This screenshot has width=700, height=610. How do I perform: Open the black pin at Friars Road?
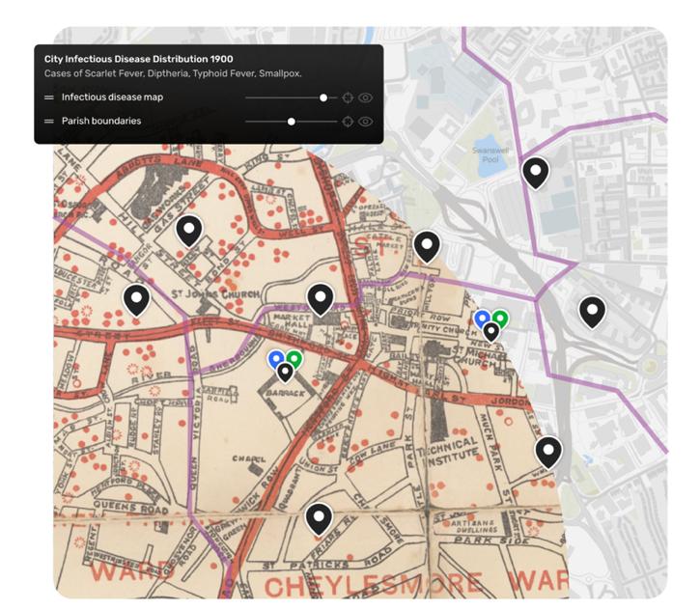point(319,519)
